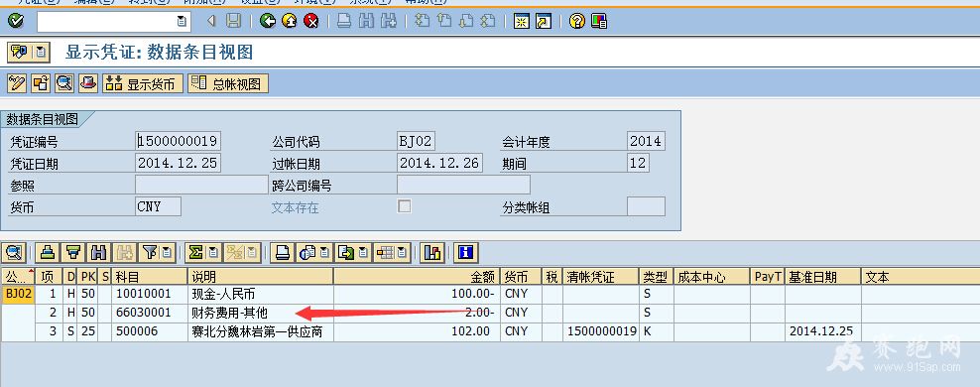Toggle the 文本存在 checkbox

click(x=405, y=205)
